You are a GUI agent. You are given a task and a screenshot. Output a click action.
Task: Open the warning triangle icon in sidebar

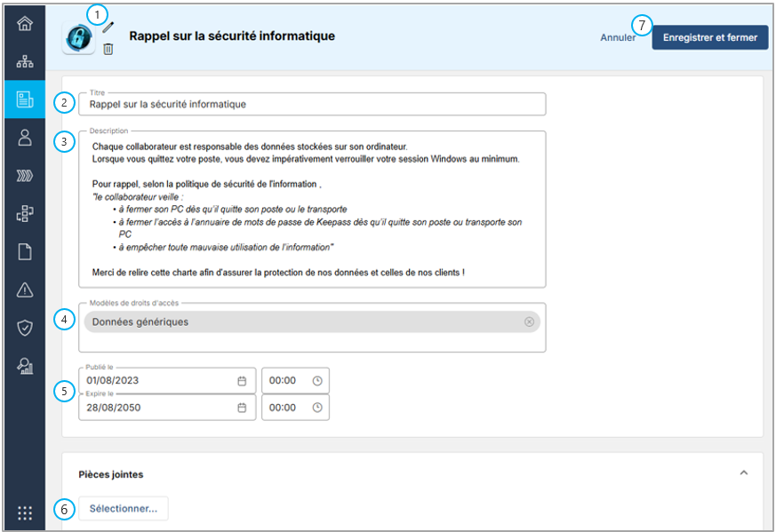(x=25, y=290)
